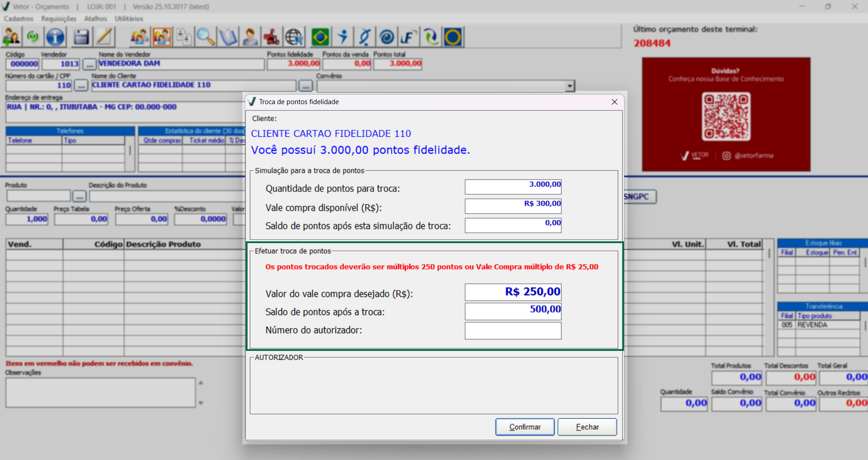Click the Quantidade de pontos para troca field
This screenshot has height=460, width=868.
coord(513,187)
